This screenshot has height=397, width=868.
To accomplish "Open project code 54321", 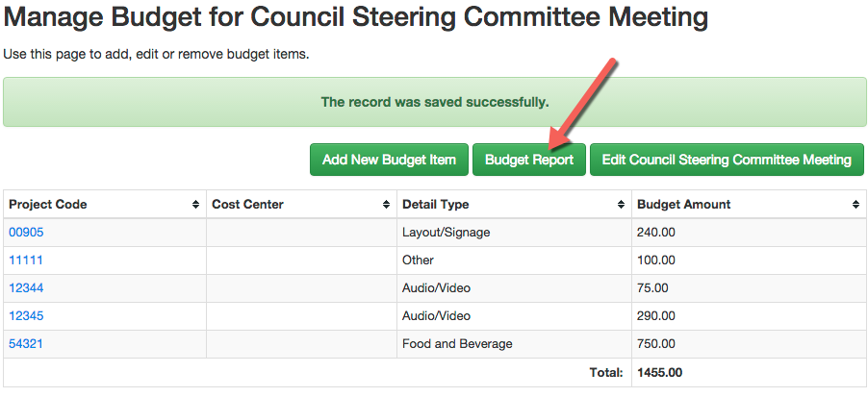I will click(x=26, y=344).
